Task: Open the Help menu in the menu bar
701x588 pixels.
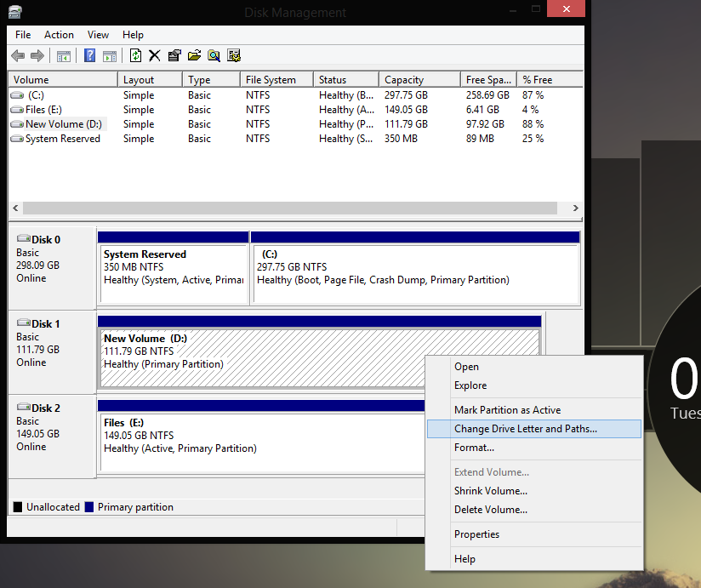Action: click(133, 35)
